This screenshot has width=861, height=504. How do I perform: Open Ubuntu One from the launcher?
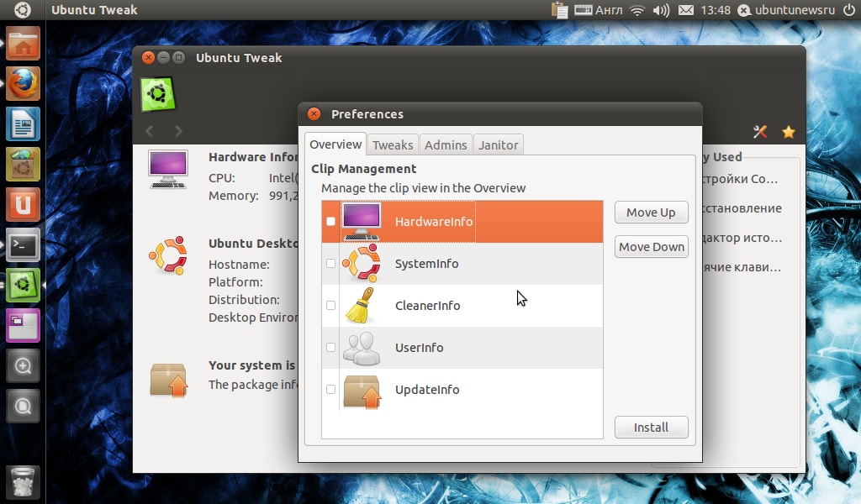23,205
